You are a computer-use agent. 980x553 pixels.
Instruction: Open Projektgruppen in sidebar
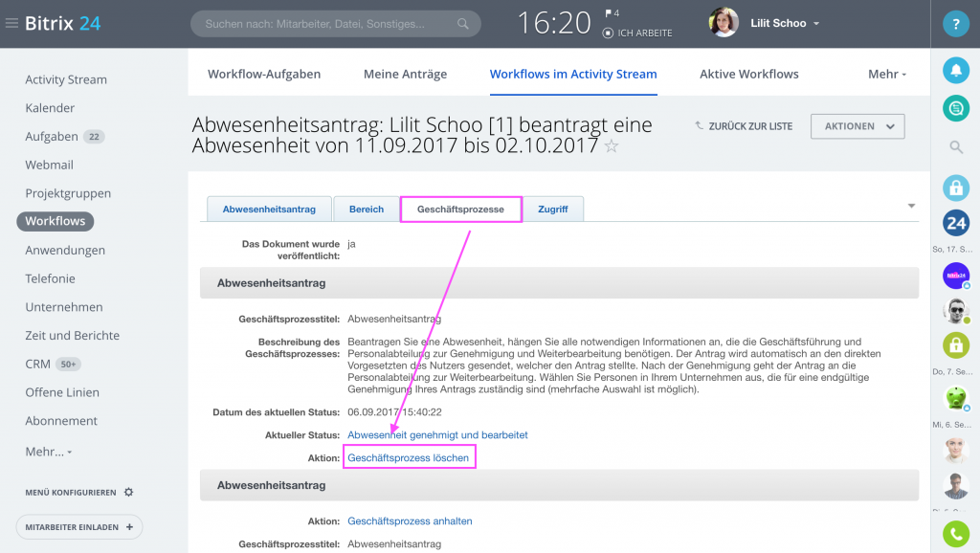(68, 193)
